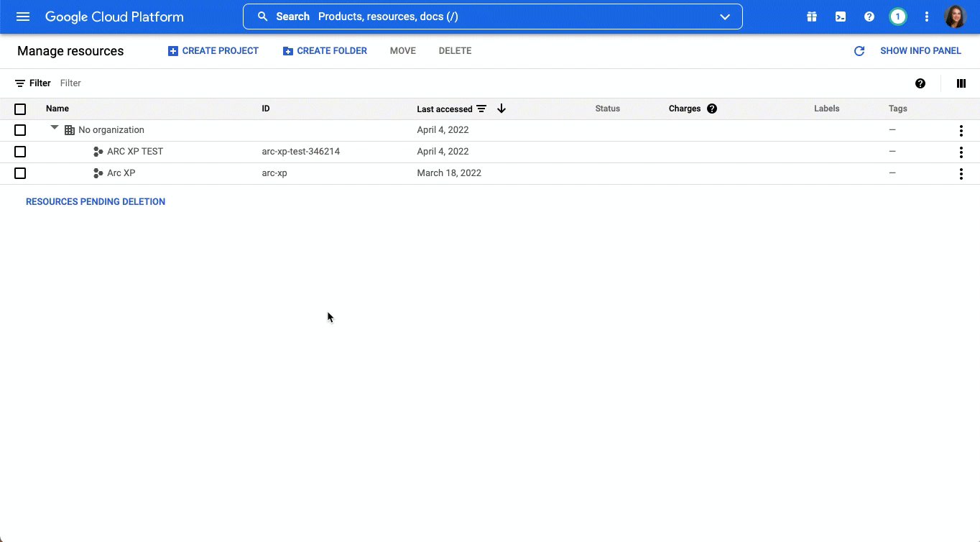Click the sort lines icon beside Last accessed

(x=481, y=109)
